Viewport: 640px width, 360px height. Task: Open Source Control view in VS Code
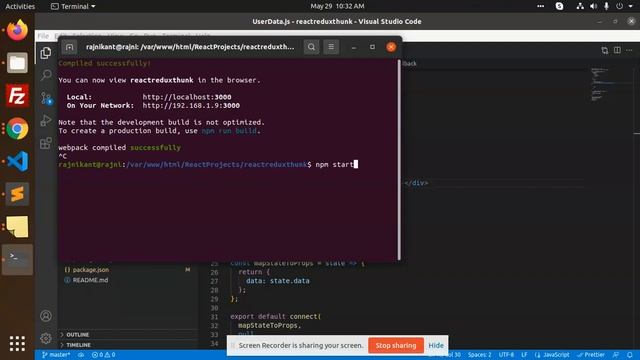(x=46, y=98)
